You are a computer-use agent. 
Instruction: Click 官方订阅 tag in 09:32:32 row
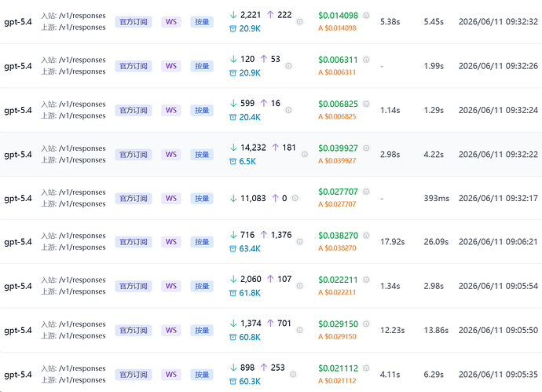(x=134, y=22)
